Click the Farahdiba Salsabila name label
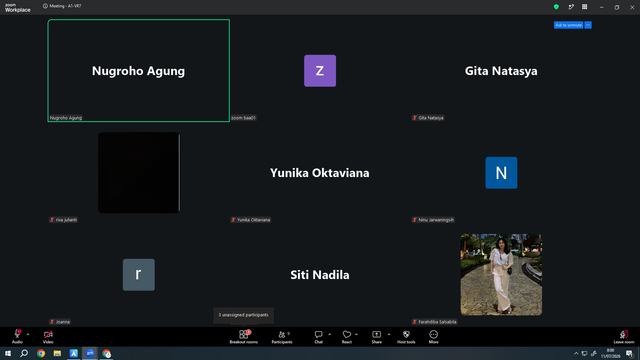 point(434,322)
